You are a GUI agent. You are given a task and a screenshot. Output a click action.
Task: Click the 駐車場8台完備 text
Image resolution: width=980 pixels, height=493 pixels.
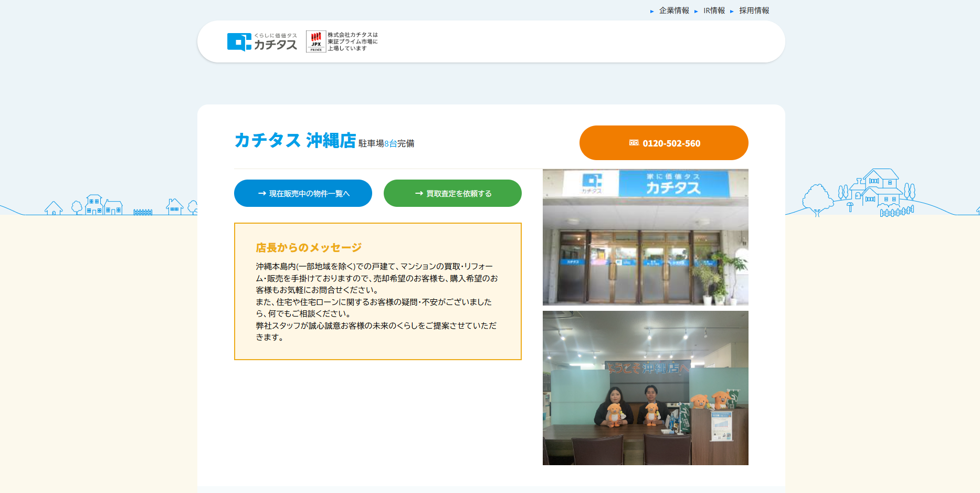point(386,143)
